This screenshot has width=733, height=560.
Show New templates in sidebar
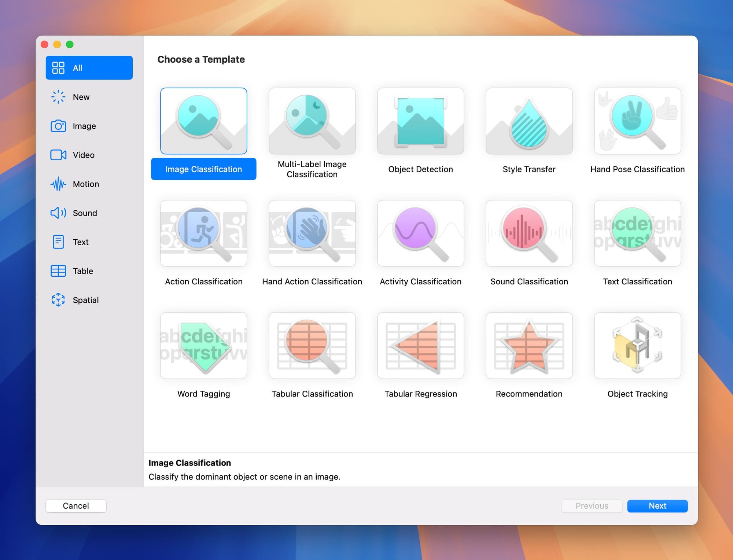click(x=81, y=97)
